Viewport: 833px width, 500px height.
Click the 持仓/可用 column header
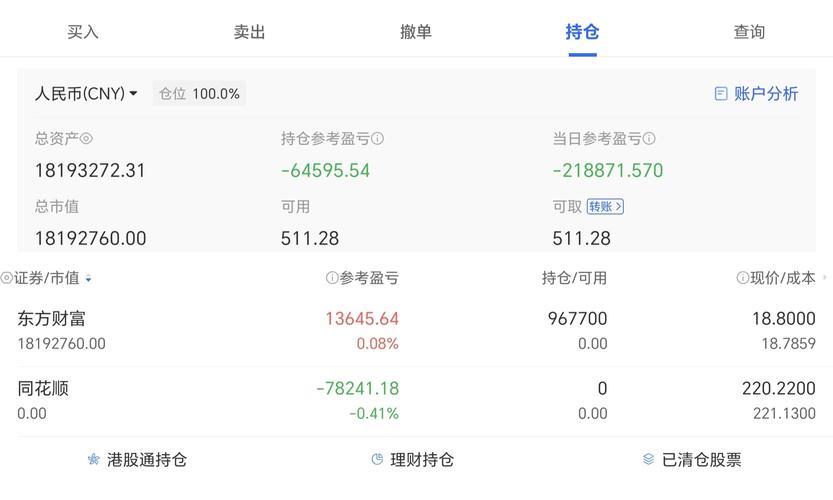point(574,278)
